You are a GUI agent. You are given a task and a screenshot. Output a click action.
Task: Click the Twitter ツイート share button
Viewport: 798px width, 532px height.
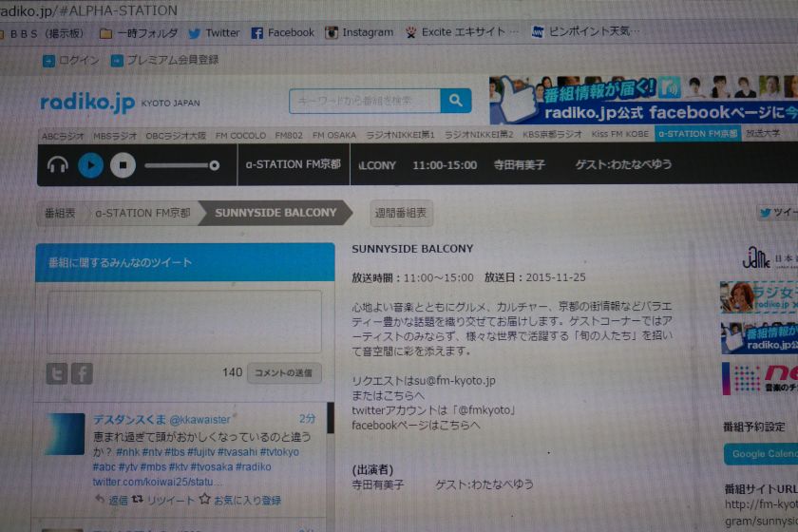778,213
